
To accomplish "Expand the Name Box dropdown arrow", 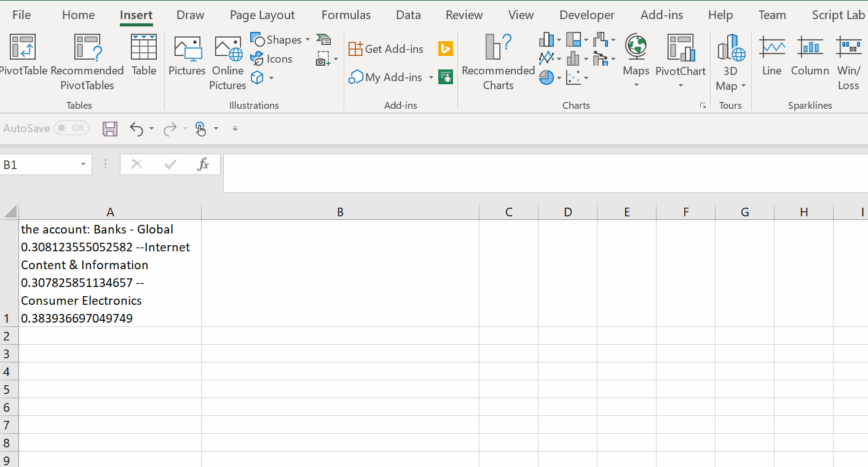I will 83,165.
